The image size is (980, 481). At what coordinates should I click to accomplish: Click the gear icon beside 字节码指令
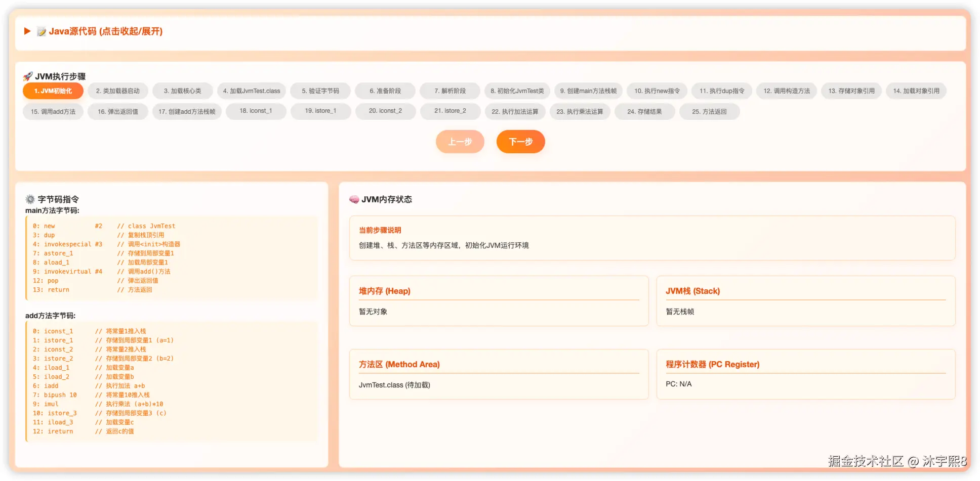[30, 199]
